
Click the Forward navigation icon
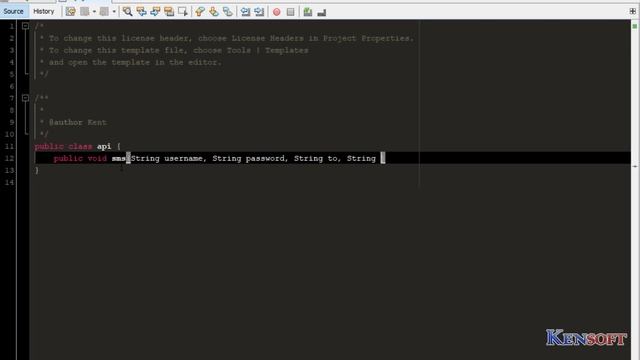pyautogui.click(x=104, y=12)
